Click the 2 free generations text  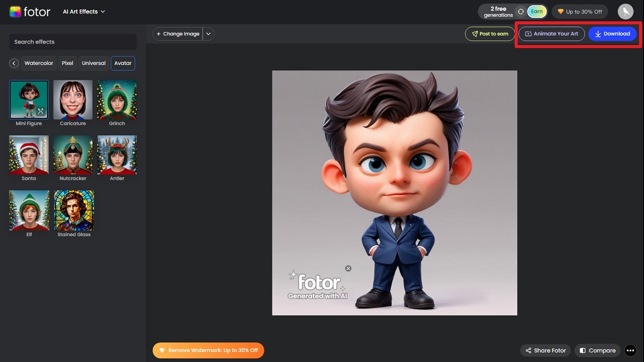click(x=498, y=12)
